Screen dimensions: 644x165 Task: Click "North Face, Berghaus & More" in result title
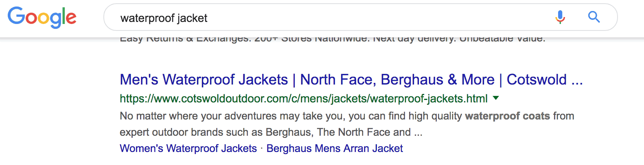pyautogui.click(x=397, y=80)
